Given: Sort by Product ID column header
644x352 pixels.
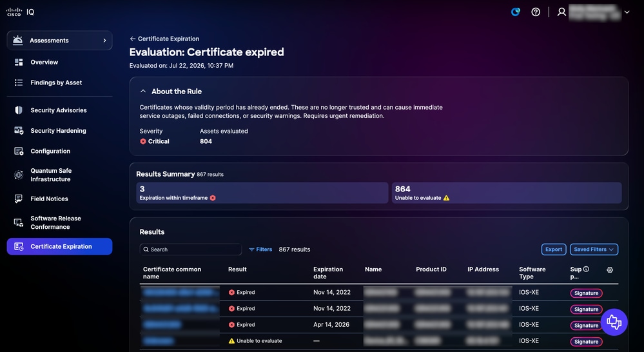Looking at the screenshot, I should (x=431, y=269).
